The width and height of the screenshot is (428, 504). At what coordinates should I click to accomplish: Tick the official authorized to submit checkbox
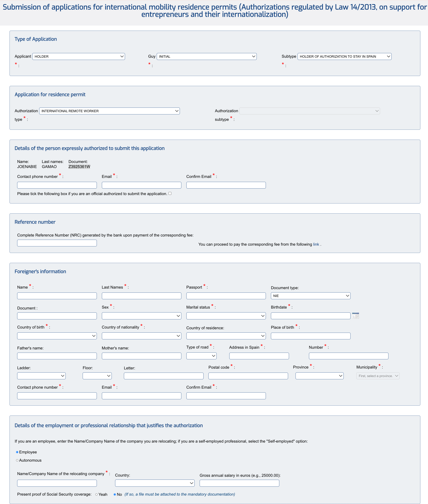(170, 194)
